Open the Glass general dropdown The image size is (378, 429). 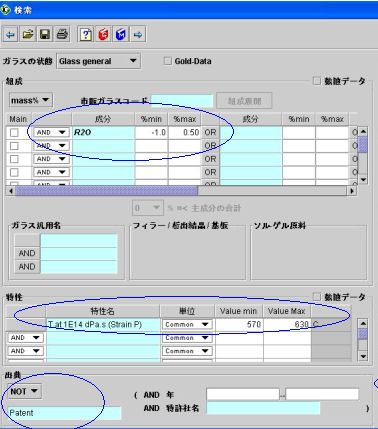[x=98, y=61]
